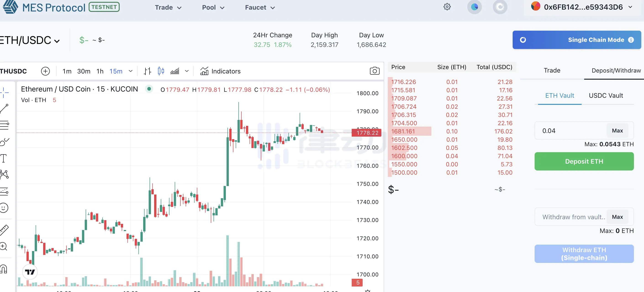
Task: Expand the wallet address dropdown
Action: pyautogui.click(x=630, y=7)
